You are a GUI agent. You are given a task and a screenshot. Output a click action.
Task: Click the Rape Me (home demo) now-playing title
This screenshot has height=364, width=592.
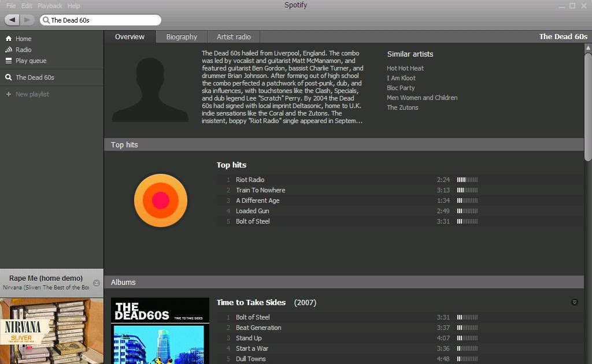click(x=46, y=278)
